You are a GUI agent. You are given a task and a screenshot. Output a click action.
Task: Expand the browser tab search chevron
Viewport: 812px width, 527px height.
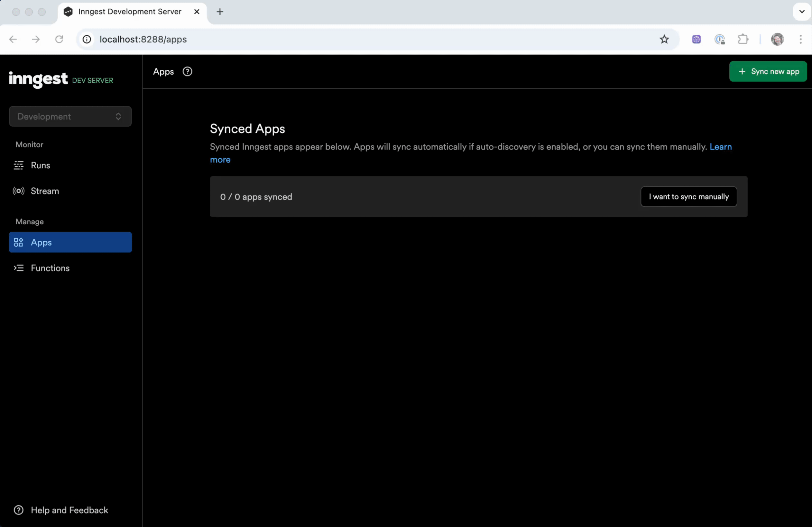(801, 11)
